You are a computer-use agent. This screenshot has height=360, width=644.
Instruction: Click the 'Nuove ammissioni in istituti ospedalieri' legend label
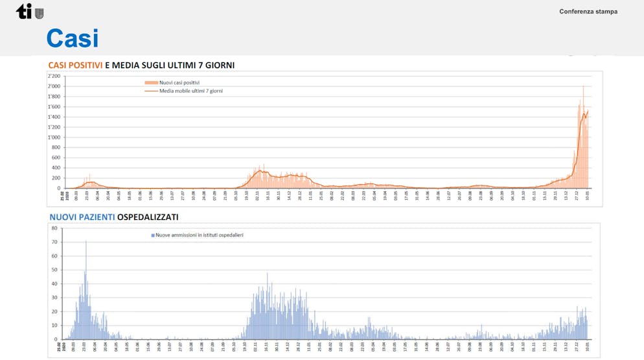click(x=199, y=234)
